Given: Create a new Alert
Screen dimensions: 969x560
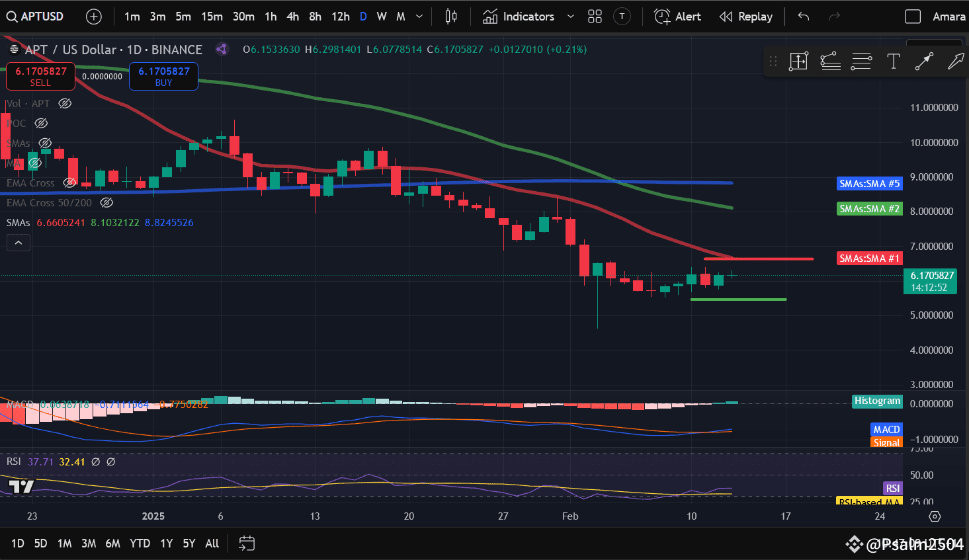Looking at the screenshot, I should pyautogui.click(x=677, y=16).
